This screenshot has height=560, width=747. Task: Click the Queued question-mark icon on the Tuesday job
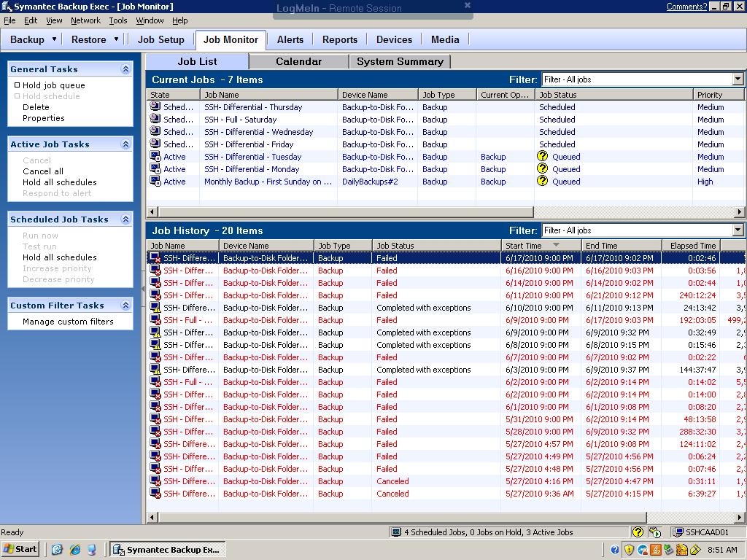click(542, 156)
